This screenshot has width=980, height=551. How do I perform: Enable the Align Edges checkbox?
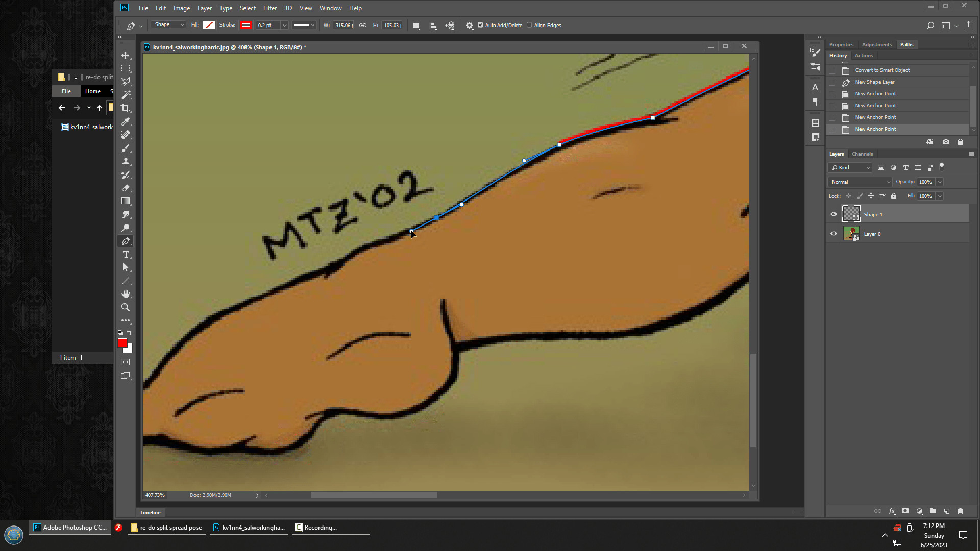click(529, 25)
